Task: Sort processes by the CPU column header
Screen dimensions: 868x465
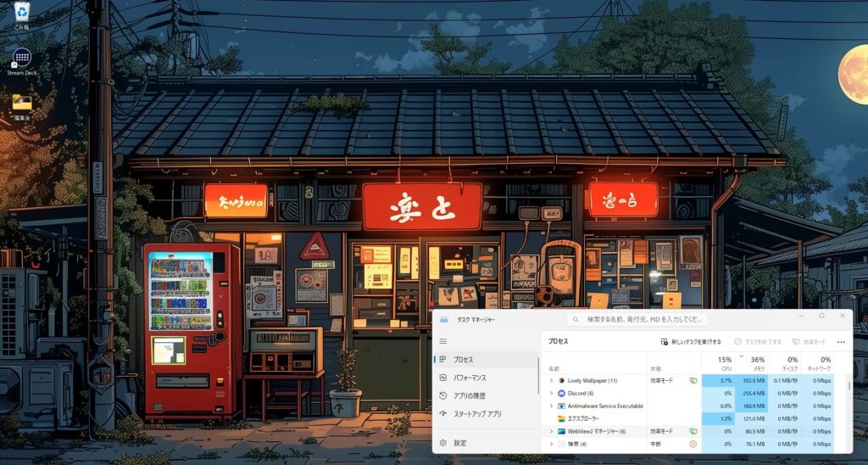Action: pos(718,363)
